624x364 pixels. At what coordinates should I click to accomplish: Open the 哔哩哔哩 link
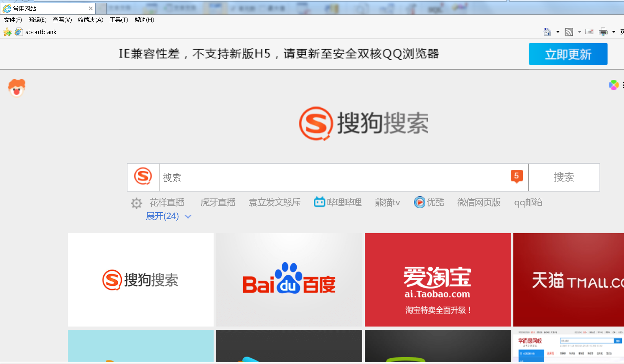(x=344, y=202)
